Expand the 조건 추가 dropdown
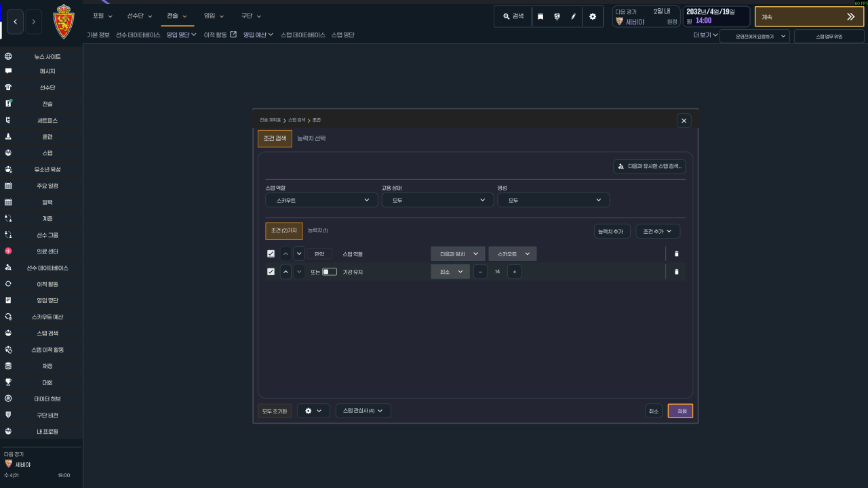 click(658, 231)
